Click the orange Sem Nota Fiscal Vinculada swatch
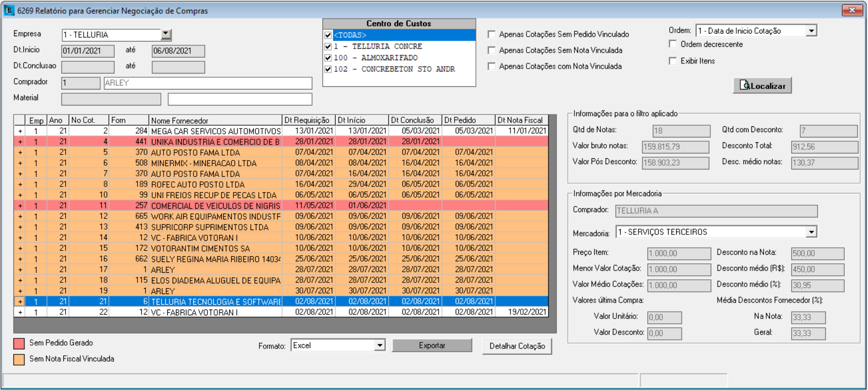Viewport: 868px width, 390px height. tap(19, 360)
